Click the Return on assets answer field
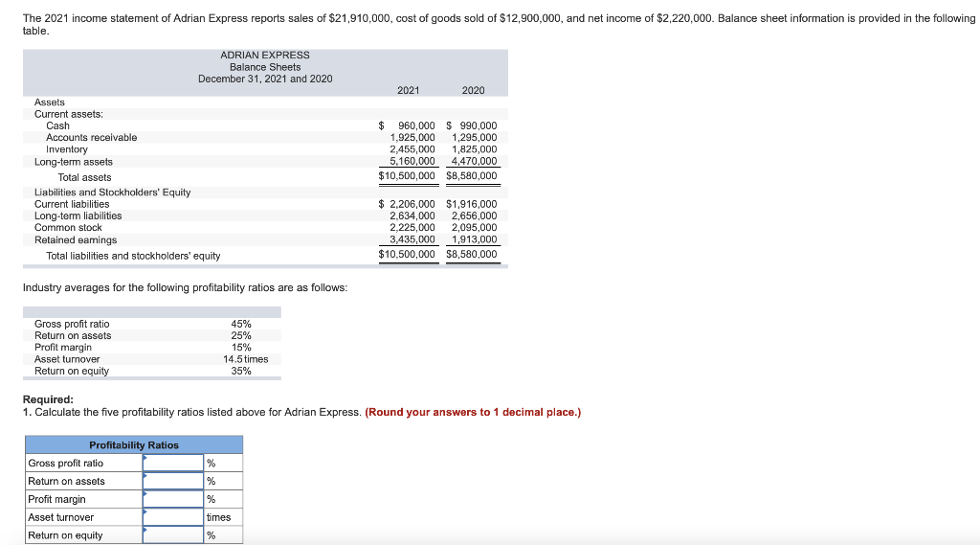Image resolution: width=980 pixels, height=545 pixels. (173, 481)
